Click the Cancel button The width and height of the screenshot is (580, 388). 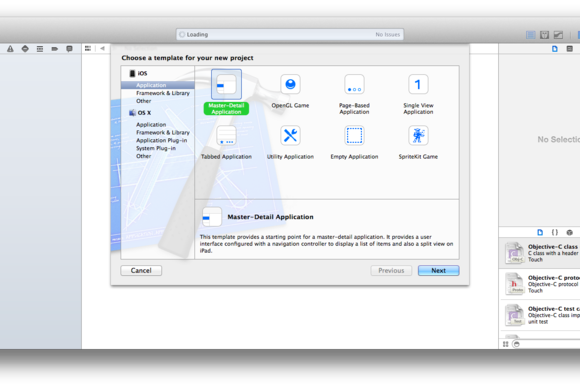141,270
